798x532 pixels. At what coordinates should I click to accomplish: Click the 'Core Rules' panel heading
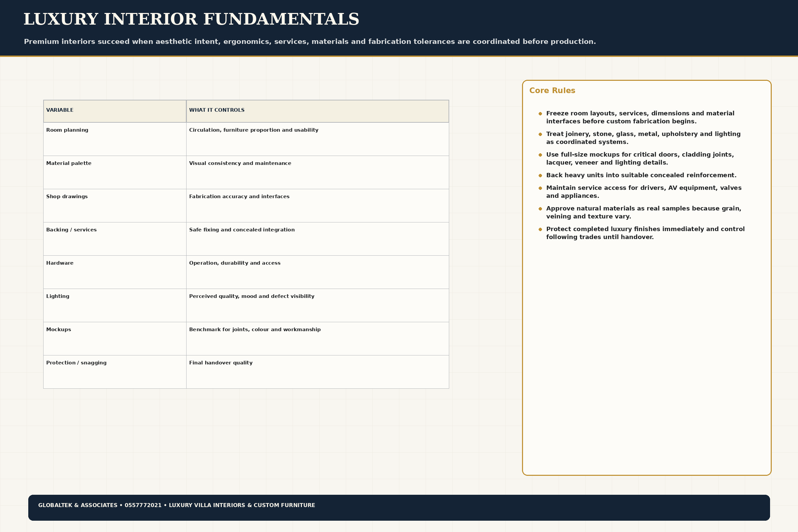[x=552, y=90]
